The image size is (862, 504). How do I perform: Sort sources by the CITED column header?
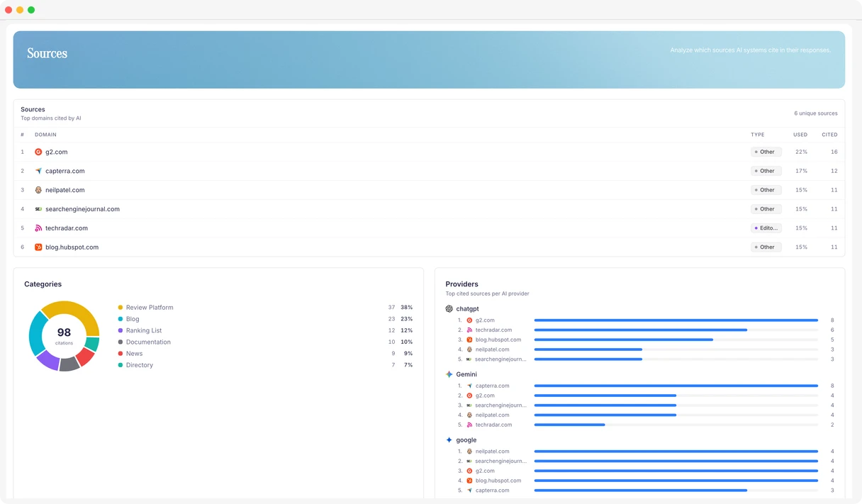[x=829, y=135]
